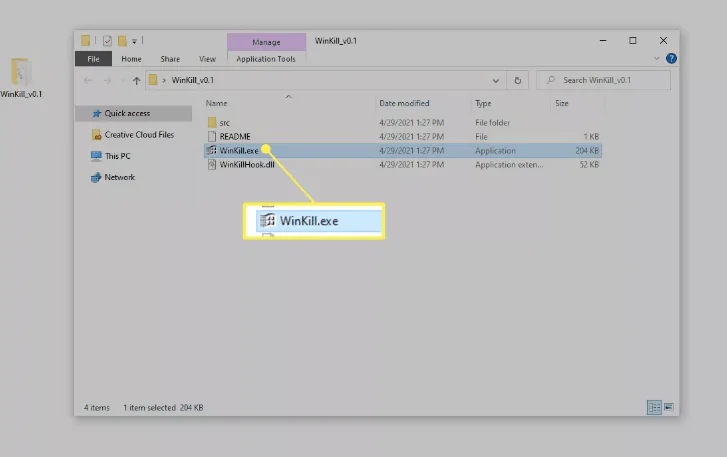Sort by the Date modified column header
Image resolution: width=727 pixels, height=457 pixels.
[404, 103]
